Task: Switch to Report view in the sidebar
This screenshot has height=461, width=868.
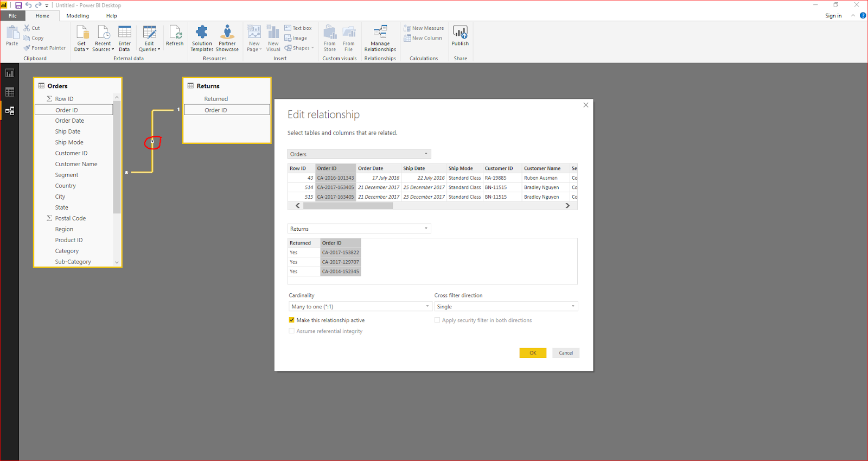Action: pos(10,73)
